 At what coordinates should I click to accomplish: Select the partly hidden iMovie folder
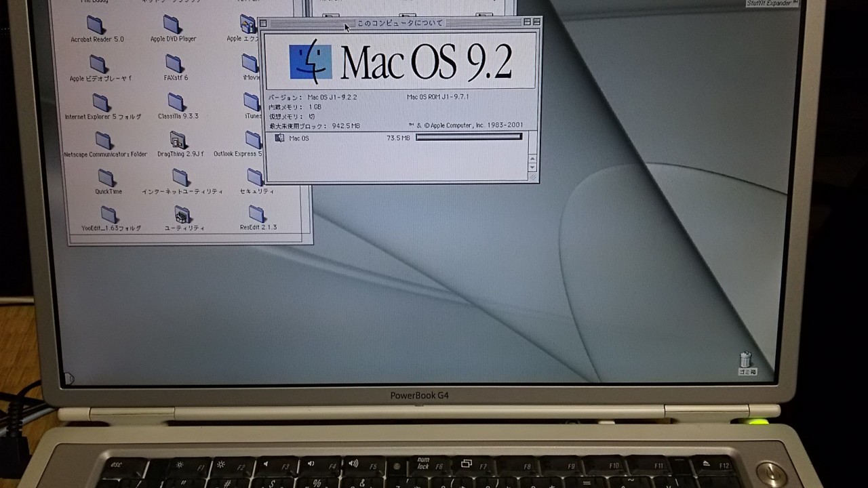click(250, 64)
